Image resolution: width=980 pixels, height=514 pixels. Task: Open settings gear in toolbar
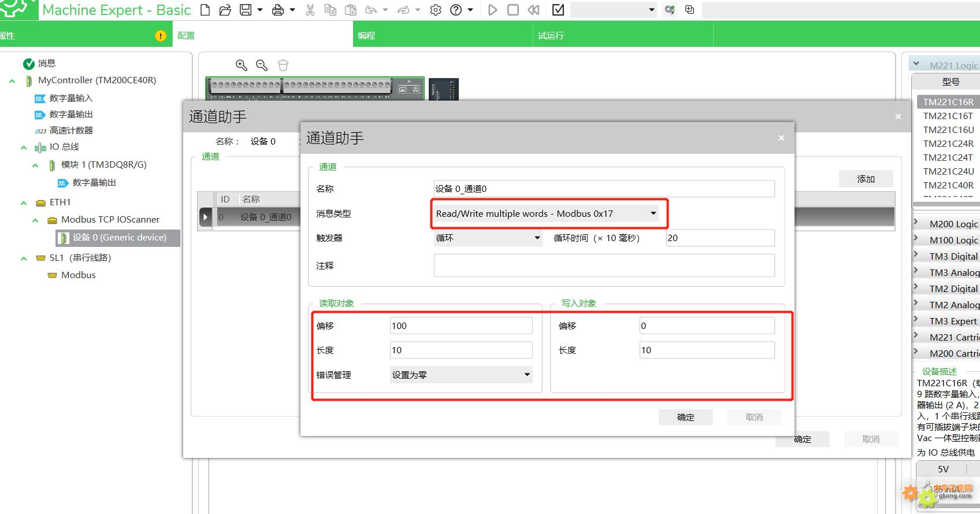436,10
